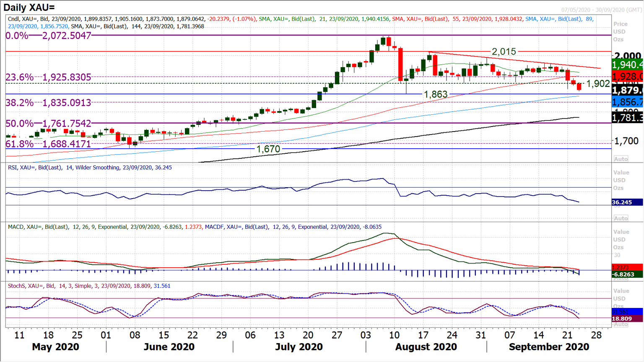Toggle Auto scaling in the MACD panel
Screen dimensions: 644x362
click(621, 278)
